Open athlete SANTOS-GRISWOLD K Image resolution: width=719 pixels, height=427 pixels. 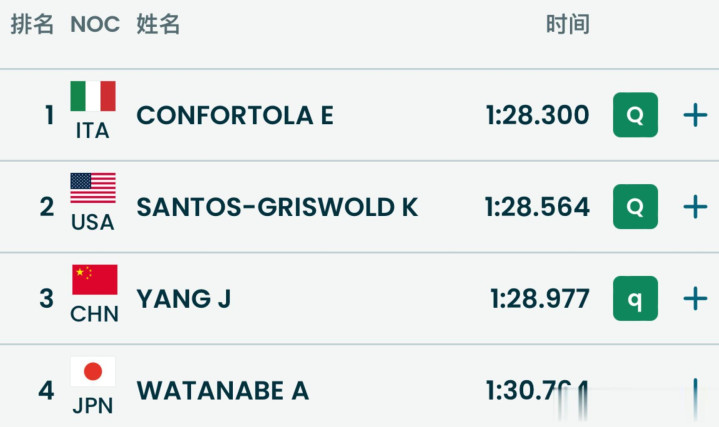[277, 207]
